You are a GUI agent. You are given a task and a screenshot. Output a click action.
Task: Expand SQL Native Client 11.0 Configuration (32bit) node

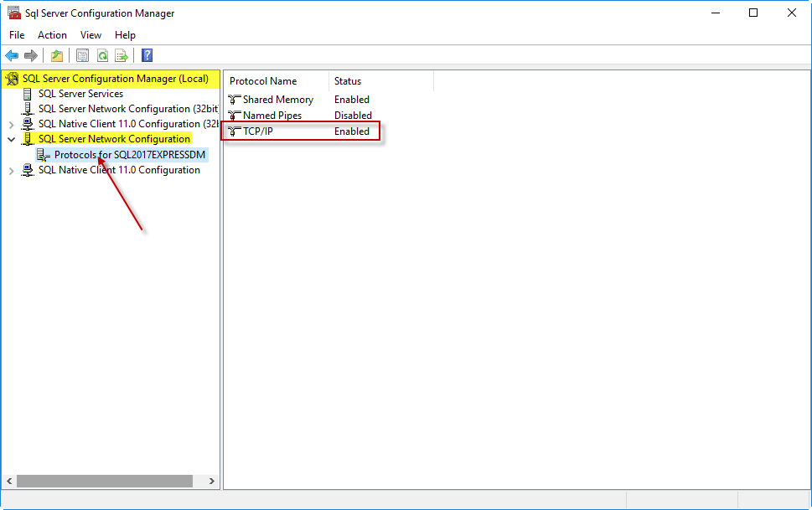11,124
